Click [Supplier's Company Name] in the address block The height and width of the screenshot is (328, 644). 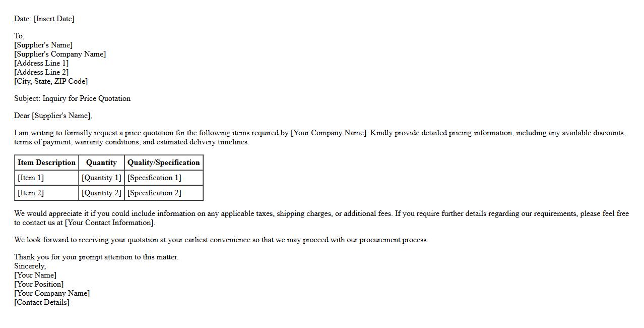click(60, 54)
